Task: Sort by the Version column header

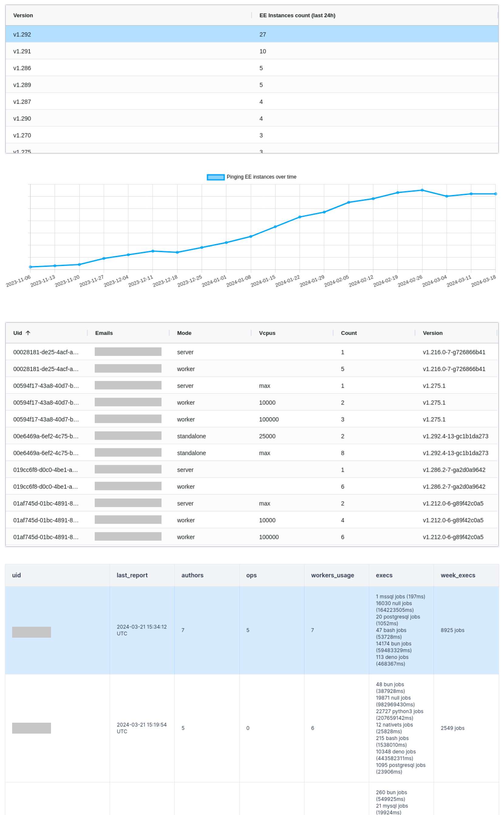Action: pyautogui.click(x=23, y=15)
